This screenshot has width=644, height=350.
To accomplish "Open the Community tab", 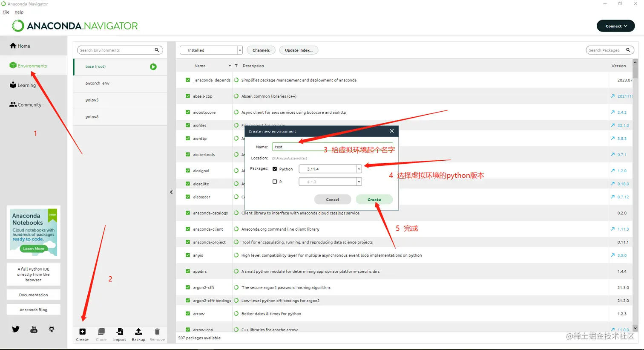I will pos(34,104).
